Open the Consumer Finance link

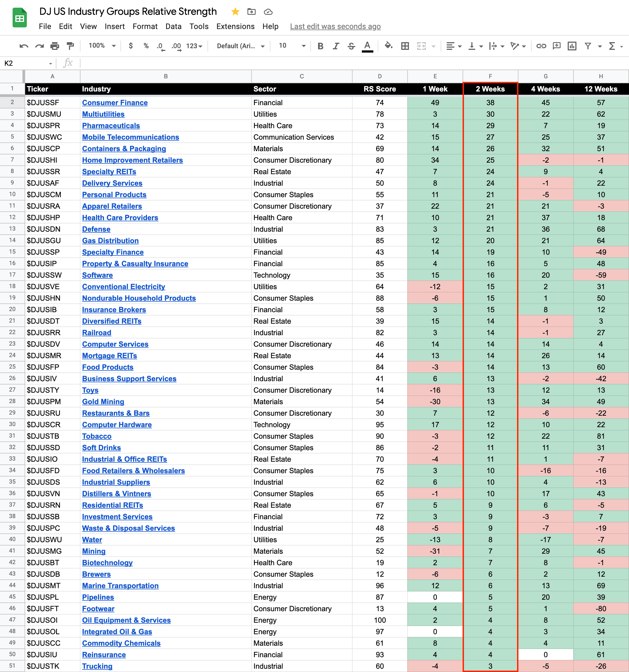point(114,103)
